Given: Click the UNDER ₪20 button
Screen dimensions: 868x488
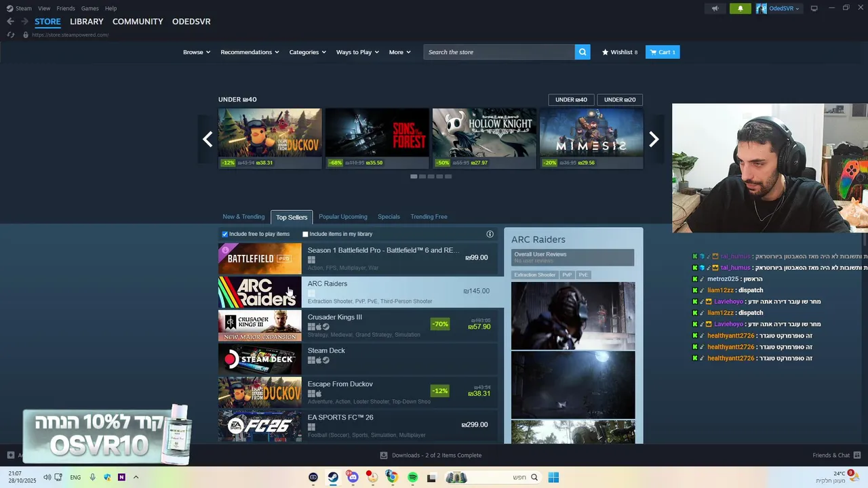Looking at the screenshot, I should click(620, 100).
